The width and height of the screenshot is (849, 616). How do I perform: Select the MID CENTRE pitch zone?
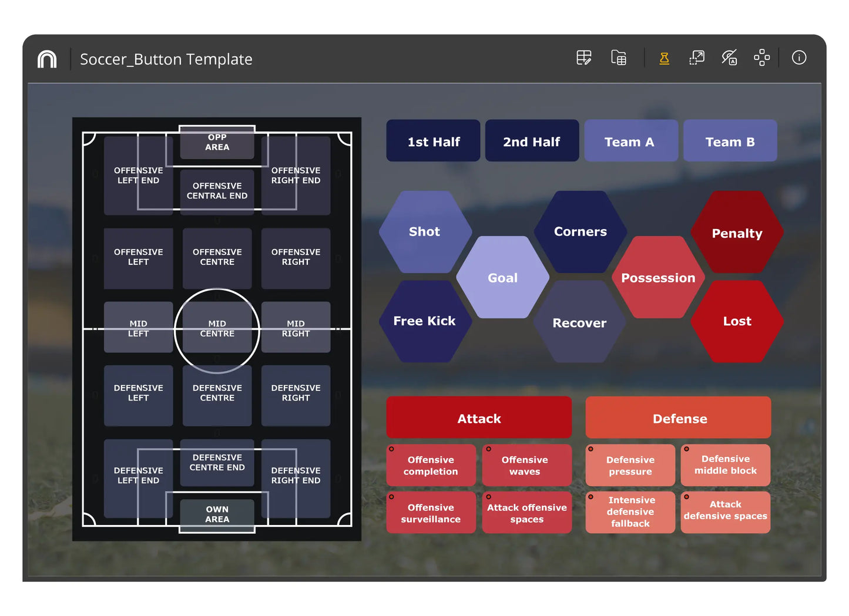pyautogui.click(x=217, y=329)
